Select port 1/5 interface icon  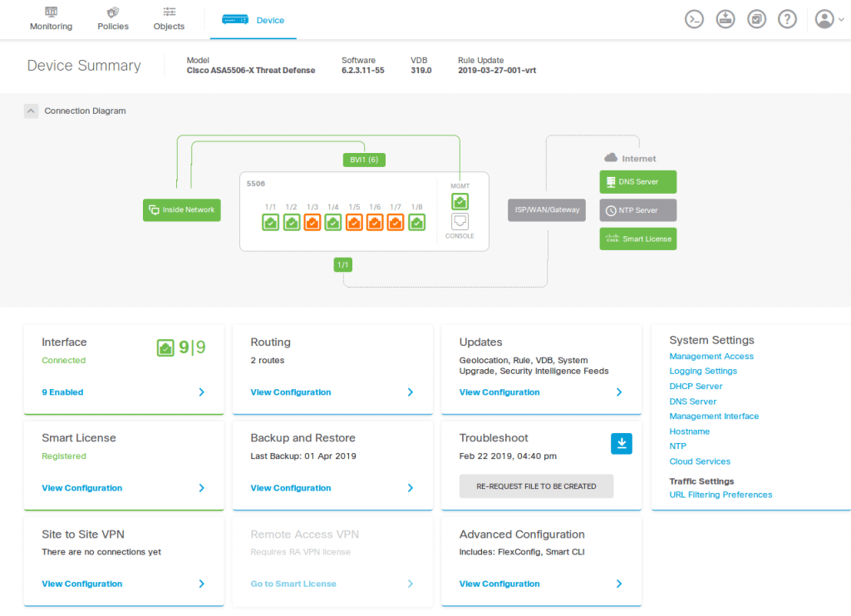click(x=354, y=223)
